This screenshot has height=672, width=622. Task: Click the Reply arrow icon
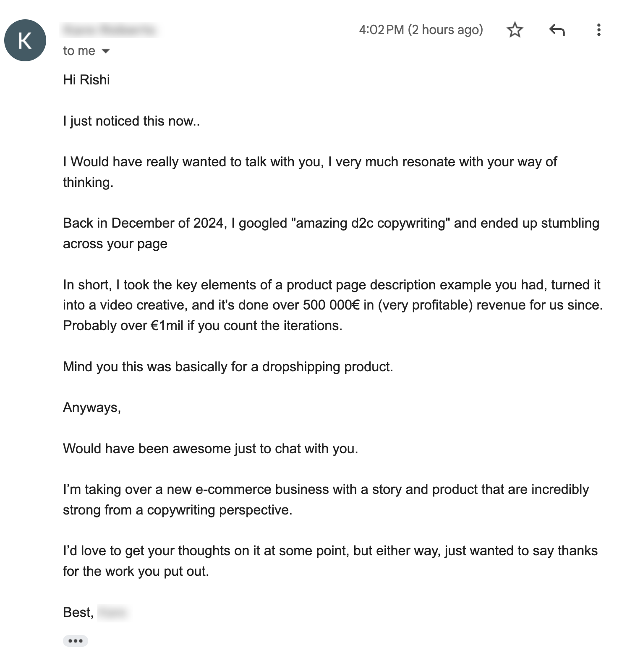click(x=557, y=30)
